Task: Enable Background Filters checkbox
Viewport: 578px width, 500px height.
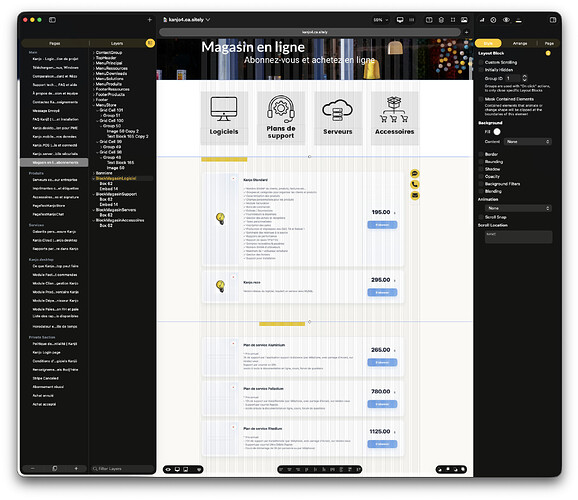Action: point(481,184)
